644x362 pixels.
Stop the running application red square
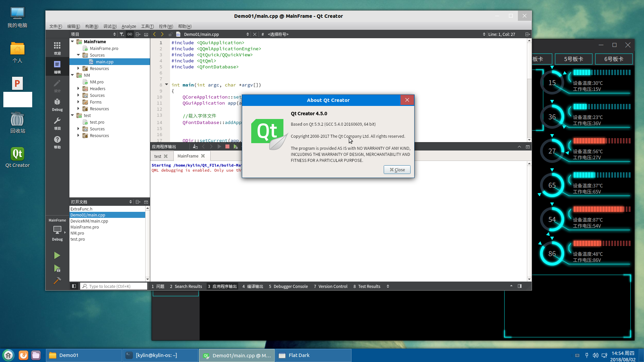click(x=227, y=146)
